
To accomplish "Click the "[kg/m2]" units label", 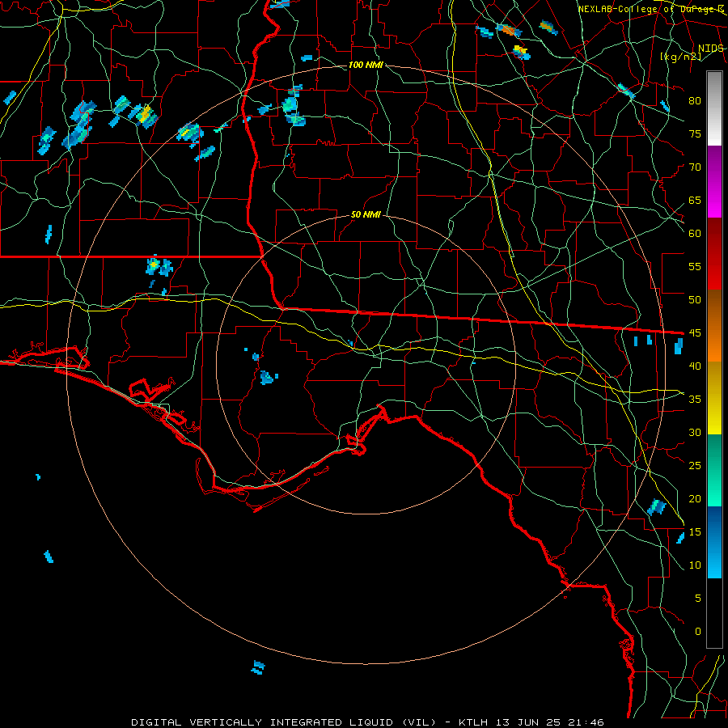I will point(680,57).
